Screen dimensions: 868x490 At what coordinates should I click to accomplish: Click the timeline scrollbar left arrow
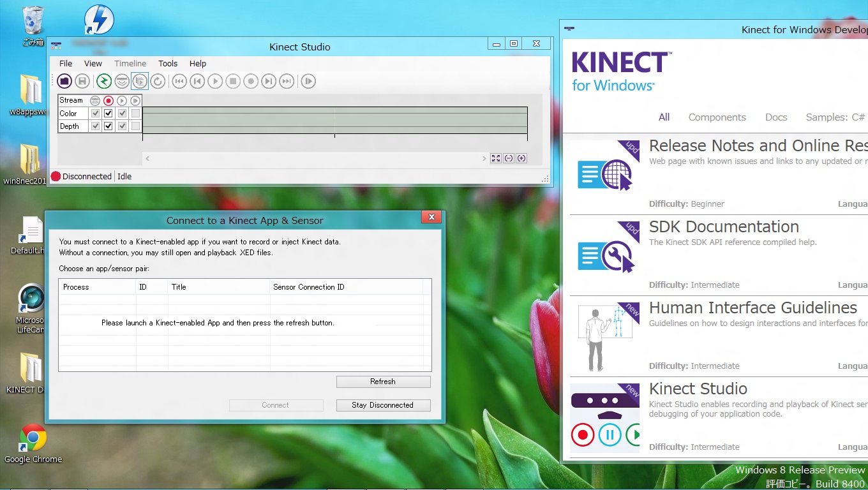tap(147, 158)
